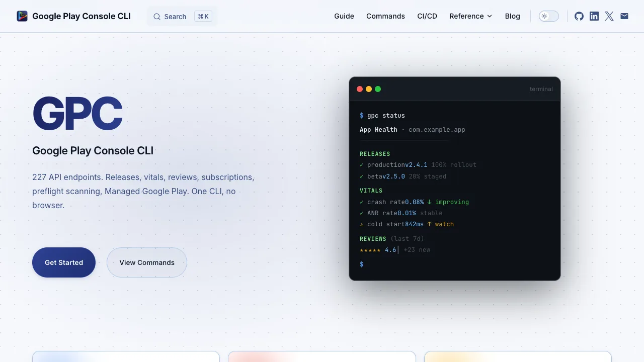Screen dimensions: 644x362
Task: Click the email envelope icon
Action: point(624,16)
